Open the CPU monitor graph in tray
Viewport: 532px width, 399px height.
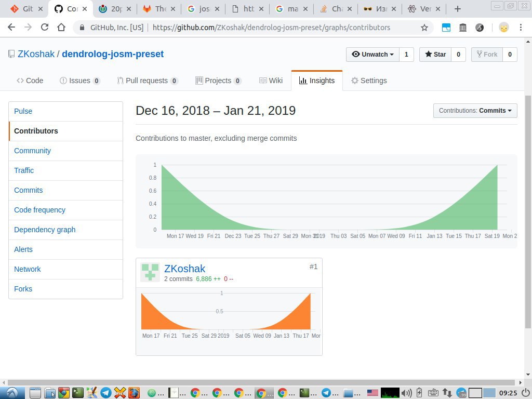tap(390, 393)
